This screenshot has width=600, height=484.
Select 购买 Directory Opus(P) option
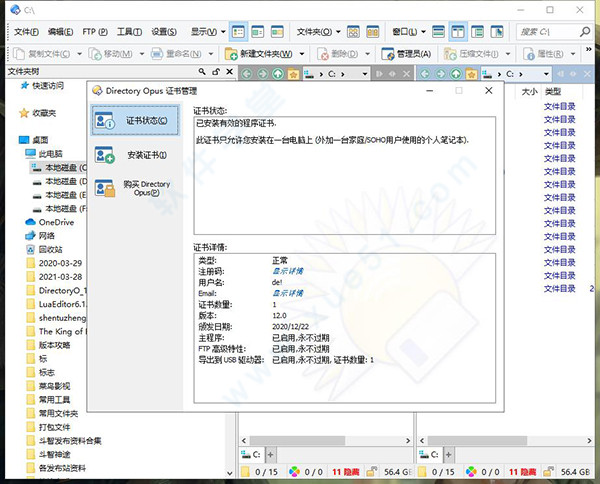[x=135, y=189]
